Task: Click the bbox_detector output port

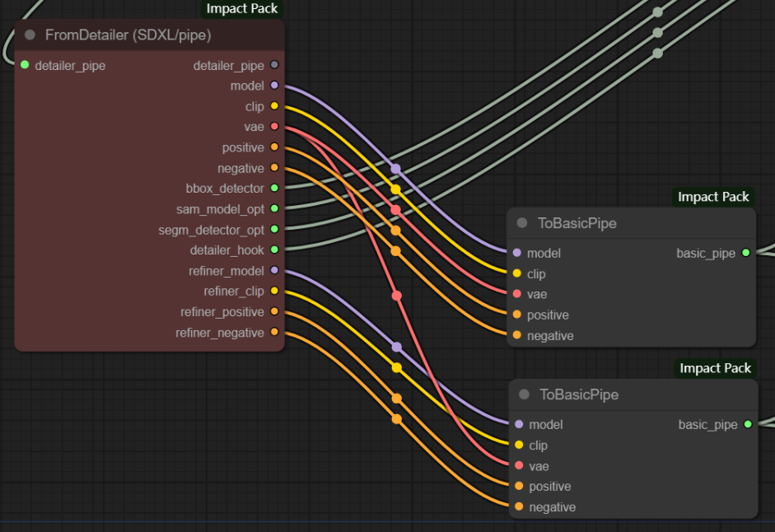Action: pos(274,189)
